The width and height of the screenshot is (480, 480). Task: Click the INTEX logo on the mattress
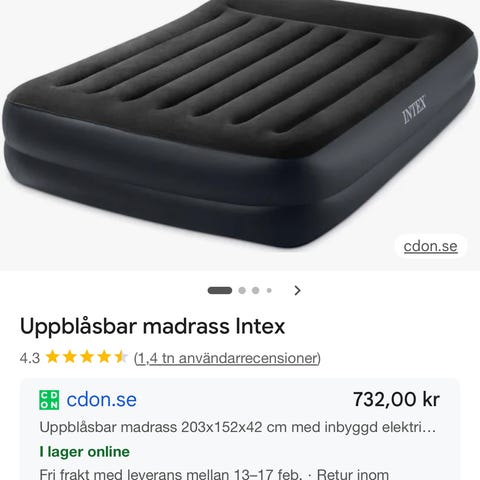[x=414, y=110]
